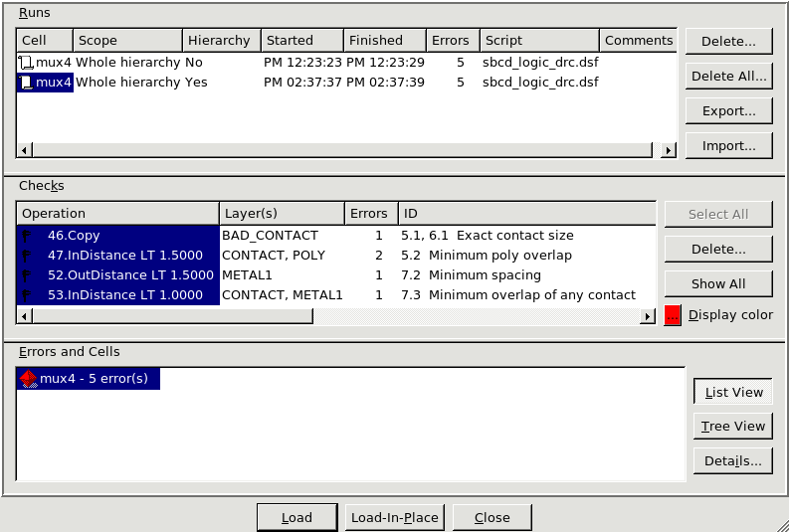Image resolution: width=789 pixels, height=532 pixels.
Task: Open error Details...
Action: coord(733,461)
